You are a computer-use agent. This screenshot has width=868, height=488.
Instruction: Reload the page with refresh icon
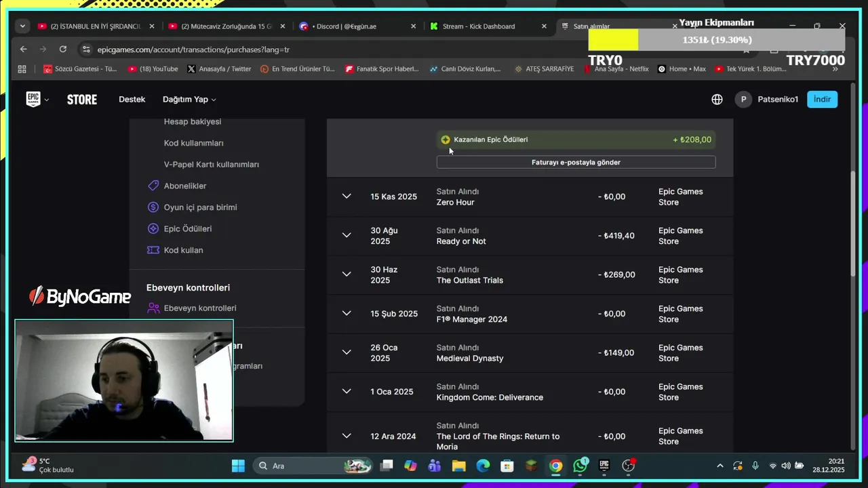(63, 49)
